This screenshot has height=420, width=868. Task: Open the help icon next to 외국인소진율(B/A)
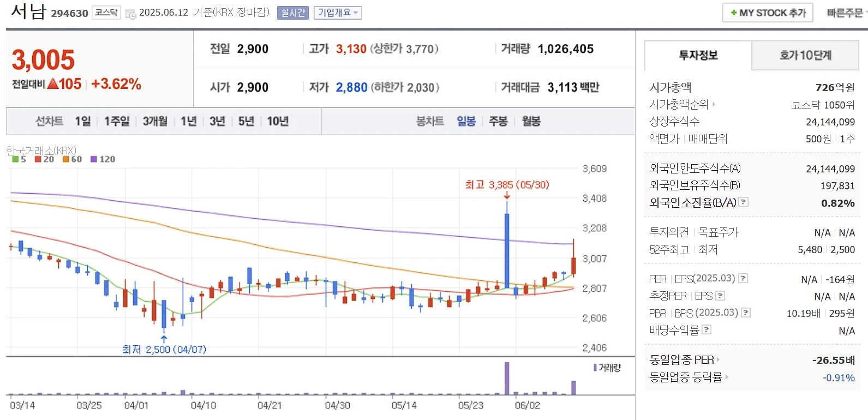tap(744, 202)
